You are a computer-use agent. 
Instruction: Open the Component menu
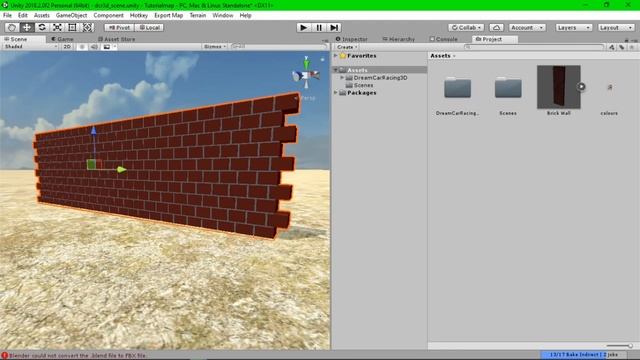pyautogui.click(x=108, y=15)
